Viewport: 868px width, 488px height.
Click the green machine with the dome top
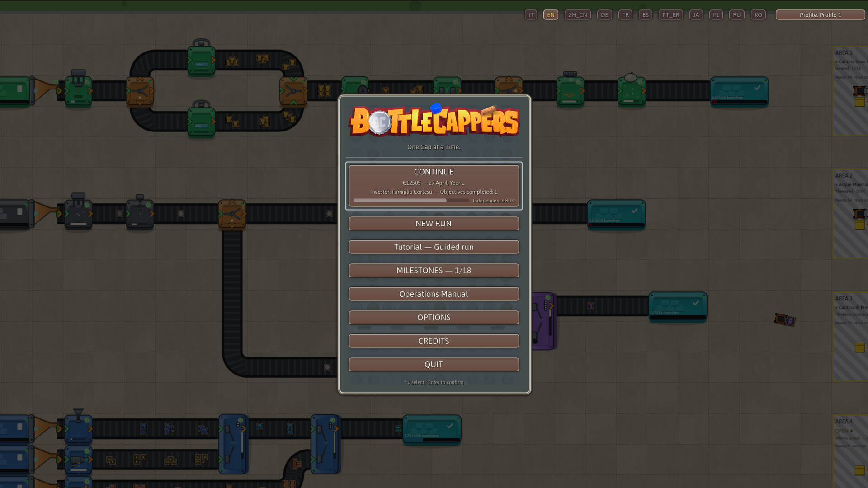click(x=632, y=90)
